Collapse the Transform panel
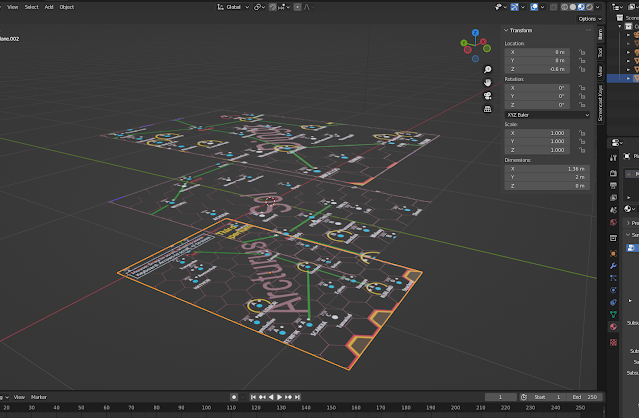Viewport: 639px width, 418px height. 506,30
